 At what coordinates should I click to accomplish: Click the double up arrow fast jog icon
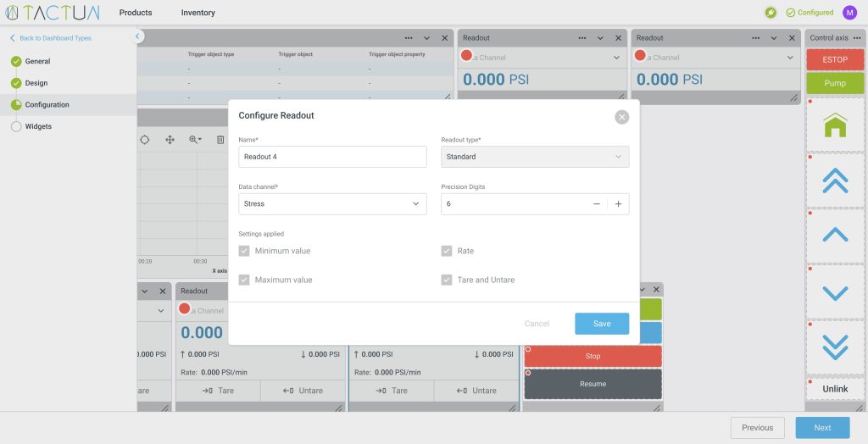click(x=835, y=180)
